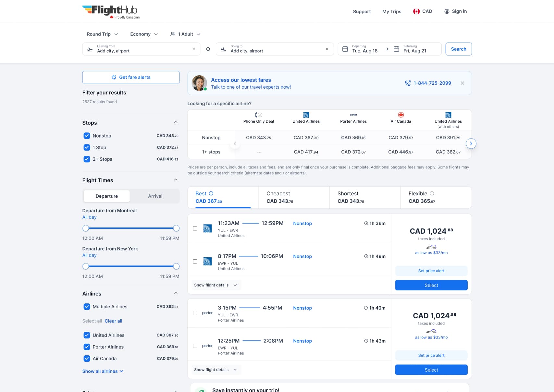
Task: Click the Leaving from city input field
Action: point(141,49)
